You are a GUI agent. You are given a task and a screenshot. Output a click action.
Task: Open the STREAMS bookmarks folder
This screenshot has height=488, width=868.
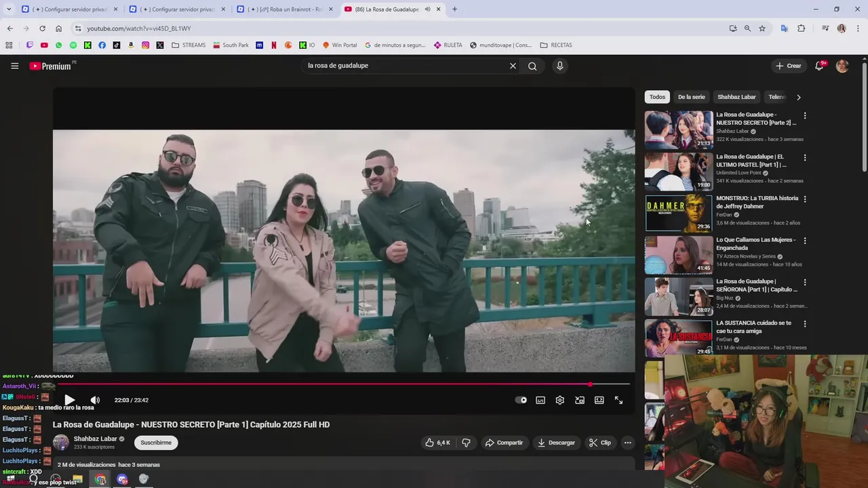coord(189,45)
